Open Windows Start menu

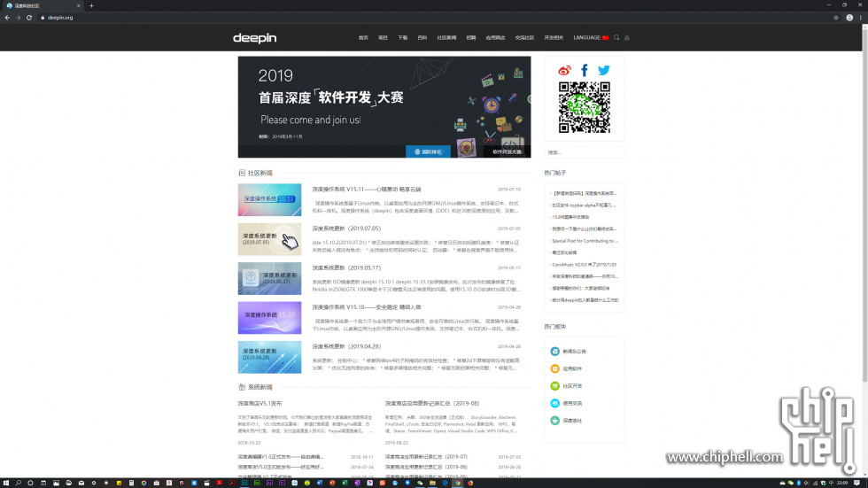click(x=6, y=483)
